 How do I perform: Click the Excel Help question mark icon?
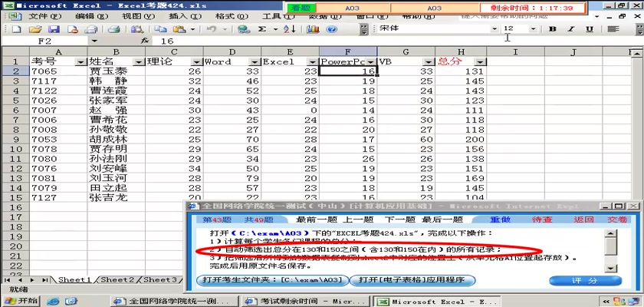point(331,29)
